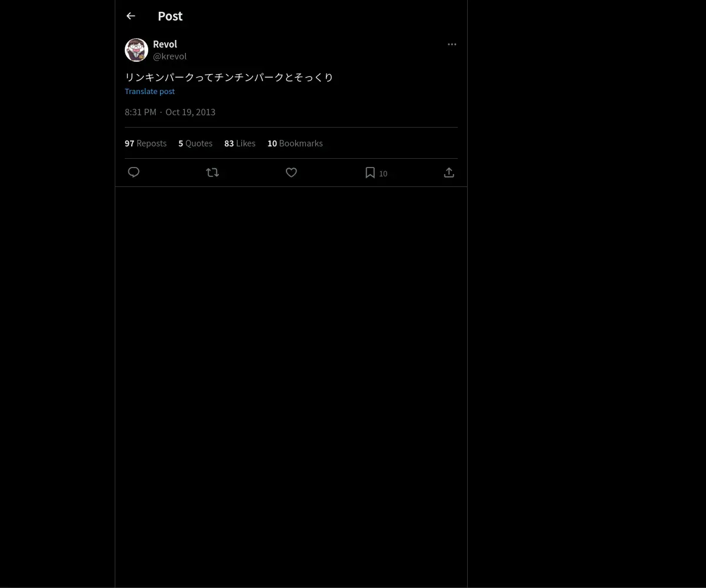Viewport: 706px width, 588px height.
Task: Open the reply speech bubble icon
Action: tap(134, 172)
